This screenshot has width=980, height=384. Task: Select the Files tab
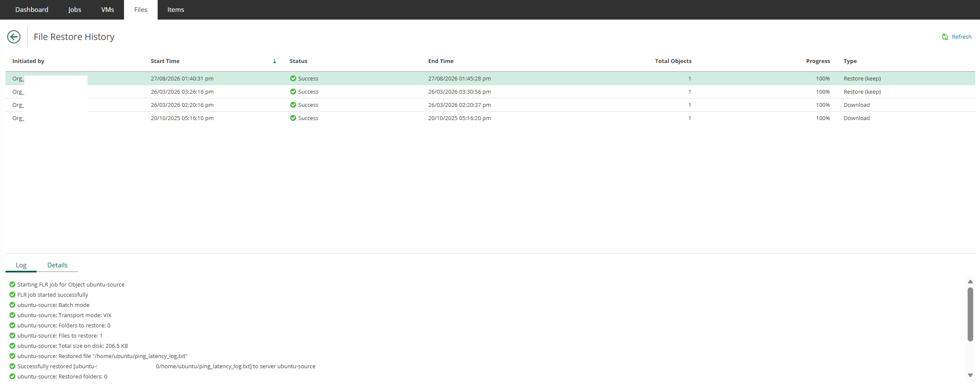(x=141, y=10)
